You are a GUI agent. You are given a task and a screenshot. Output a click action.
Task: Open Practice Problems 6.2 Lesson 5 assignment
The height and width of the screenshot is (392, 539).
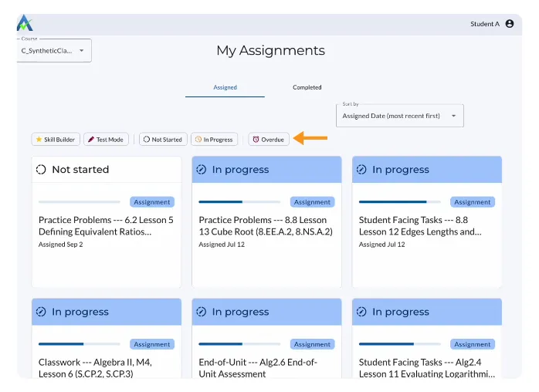point(106,226)
